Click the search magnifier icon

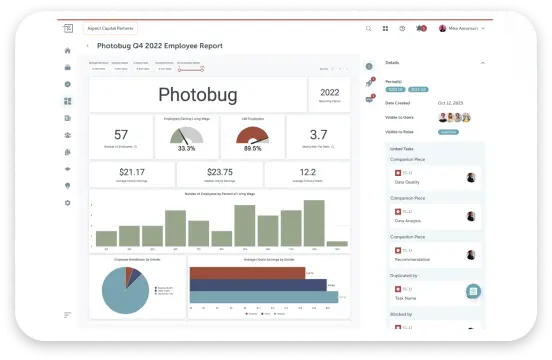[x=369, y=29]
